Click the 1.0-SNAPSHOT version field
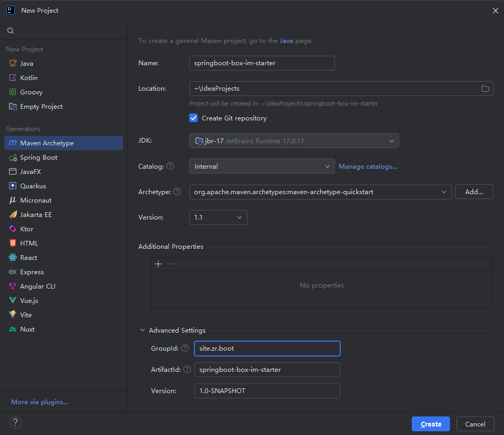Image resolution: width=504 pixels, height=435 pixels. coord(267,391)
